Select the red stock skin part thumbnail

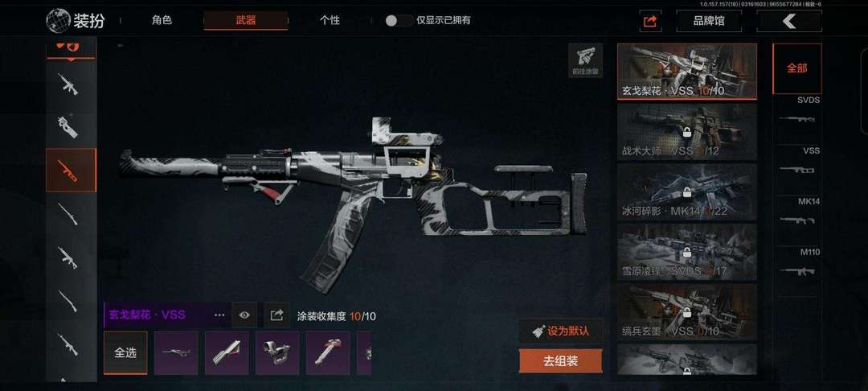click(x=328, y=353)
